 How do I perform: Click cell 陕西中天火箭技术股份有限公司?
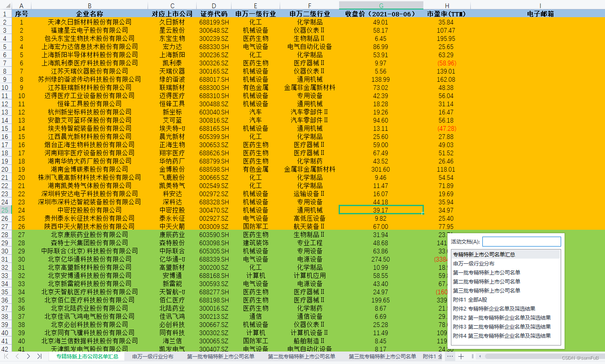coord(90,226)
